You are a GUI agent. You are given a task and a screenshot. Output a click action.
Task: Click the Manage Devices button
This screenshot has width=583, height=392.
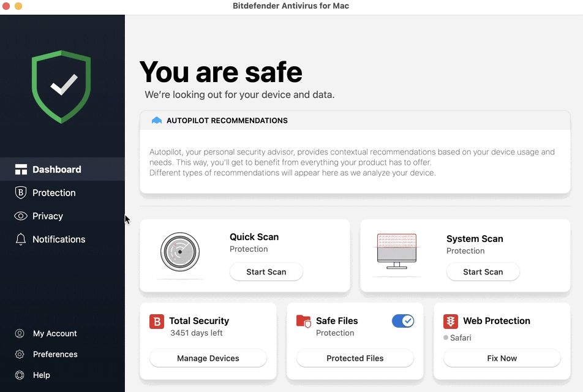(x=208, y=358)
